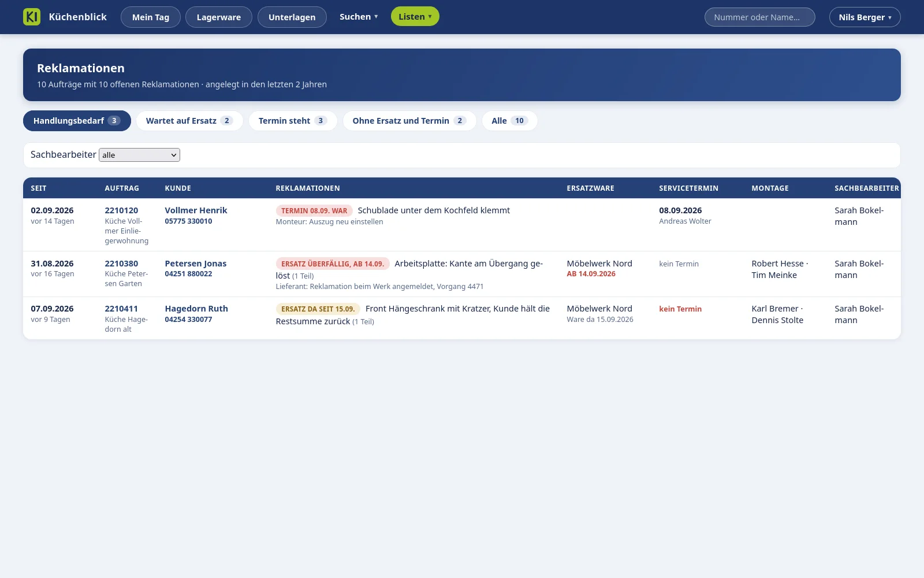Open the Mein Tag page
This screenshot has height=578, width=924.
pyautogui.click(x=151, y=17)
